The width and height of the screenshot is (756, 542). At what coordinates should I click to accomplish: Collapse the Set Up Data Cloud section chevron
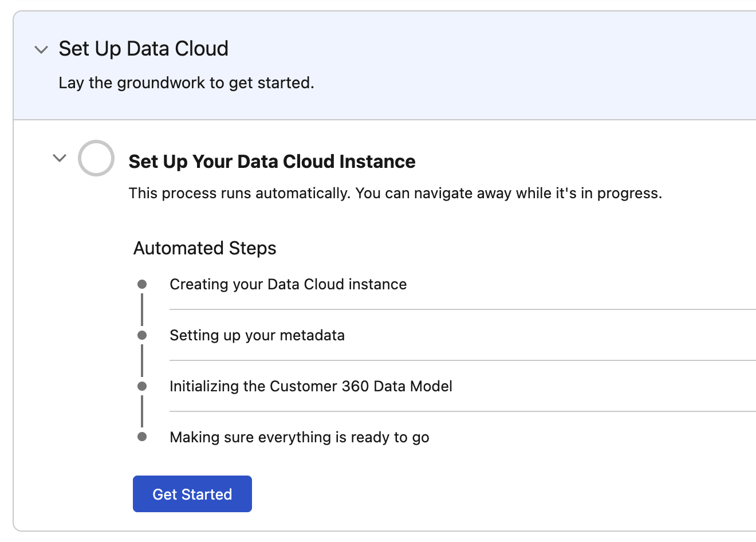click(x=41, y=50)
